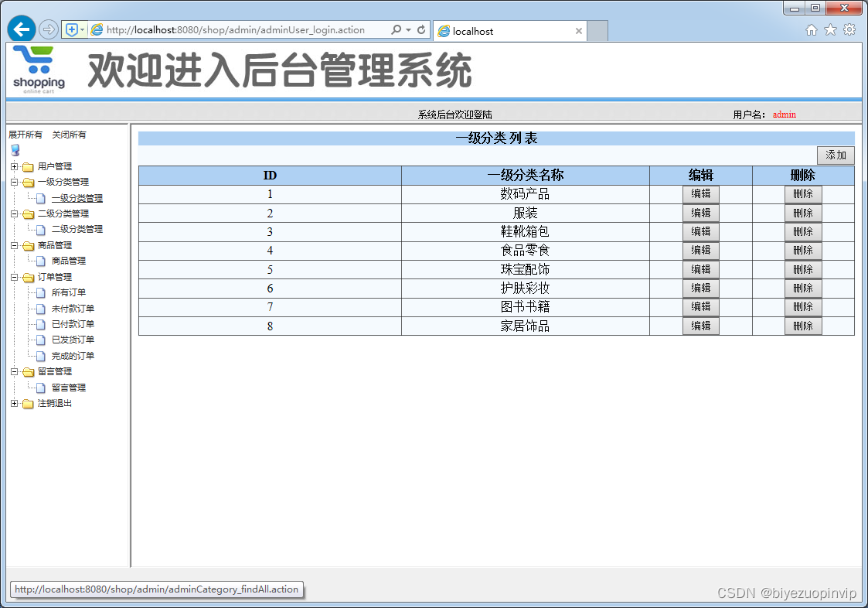Click page icon beside 已发货订单
868x608 pixels.
(x=41, y=340)
